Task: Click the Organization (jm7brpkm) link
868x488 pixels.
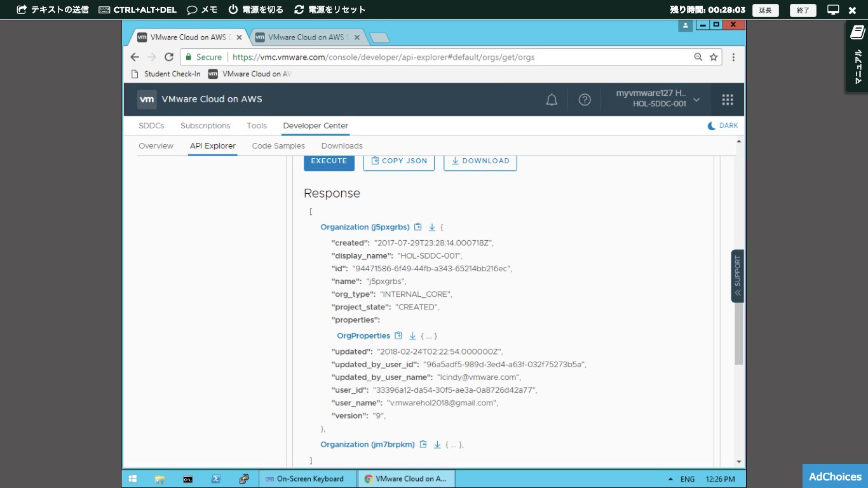Action: click(x=367, y=444)
